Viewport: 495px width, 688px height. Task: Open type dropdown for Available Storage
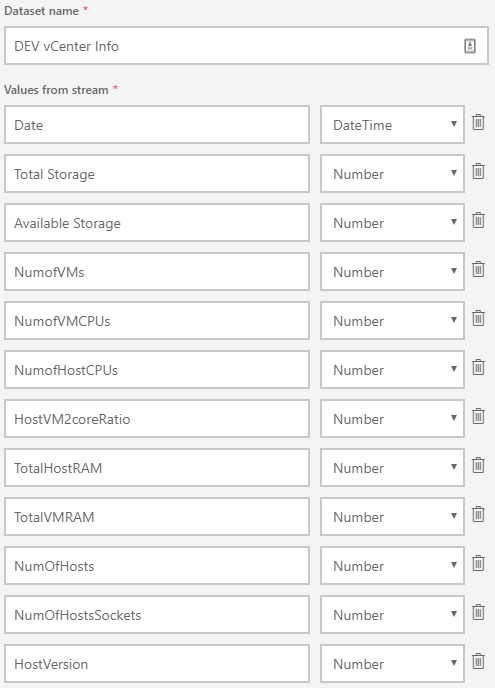(392, 222)
